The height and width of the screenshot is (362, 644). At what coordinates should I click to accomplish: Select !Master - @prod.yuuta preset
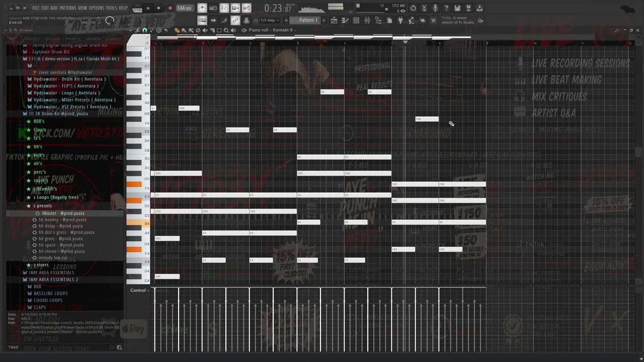63,213
